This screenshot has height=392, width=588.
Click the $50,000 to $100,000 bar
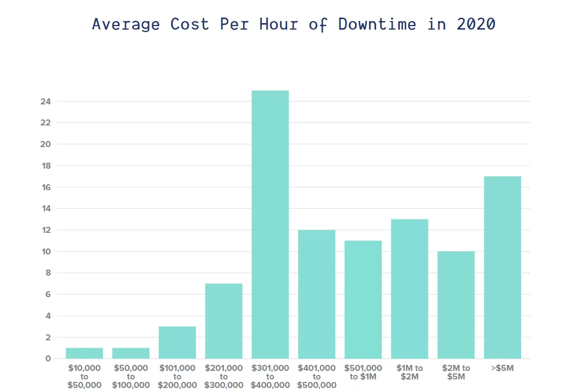[131, 353]
